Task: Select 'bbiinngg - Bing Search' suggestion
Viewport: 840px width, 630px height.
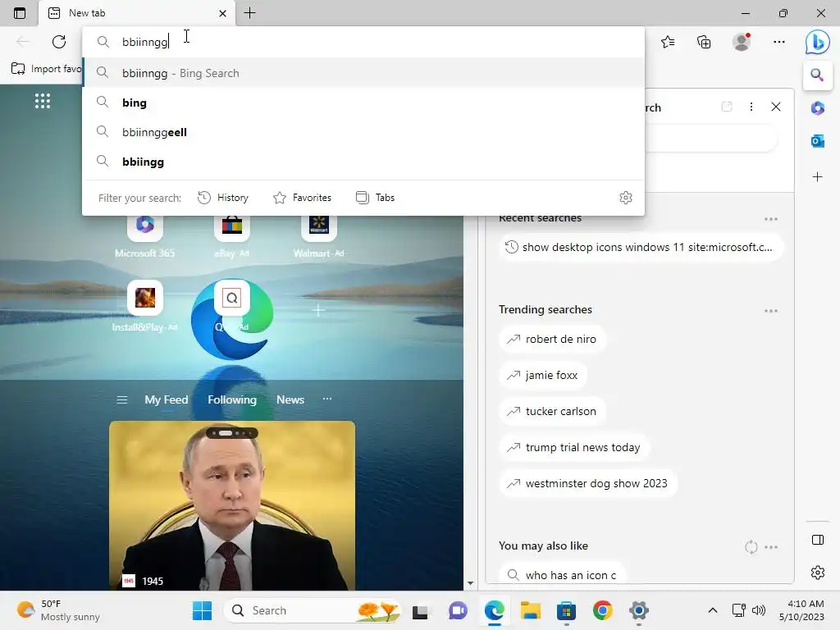Action: 363,73
